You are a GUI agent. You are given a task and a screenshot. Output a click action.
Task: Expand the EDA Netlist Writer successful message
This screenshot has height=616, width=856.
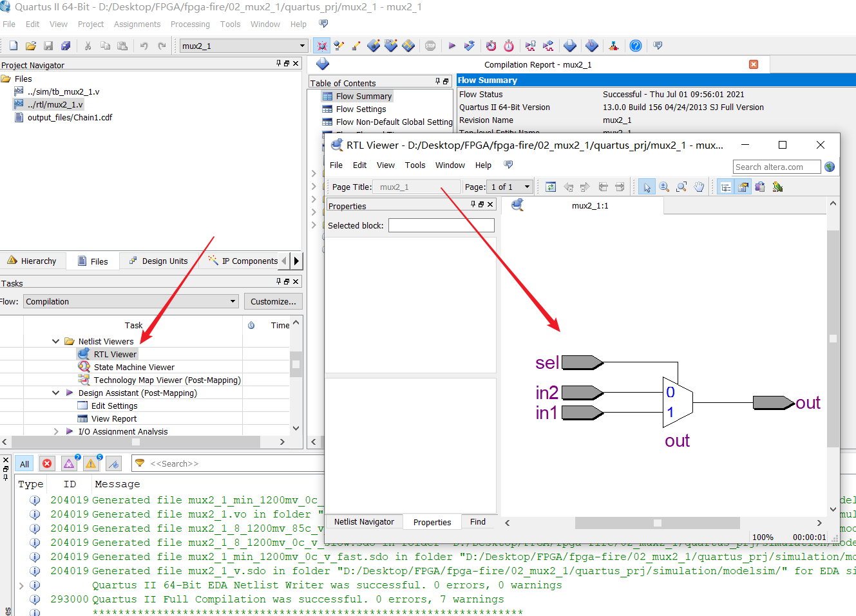[21, 585]
